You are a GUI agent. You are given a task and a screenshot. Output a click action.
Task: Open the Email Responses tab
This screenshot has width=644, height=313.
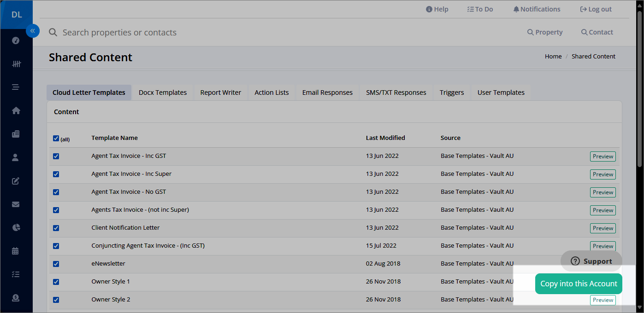(x=327, y=93)
